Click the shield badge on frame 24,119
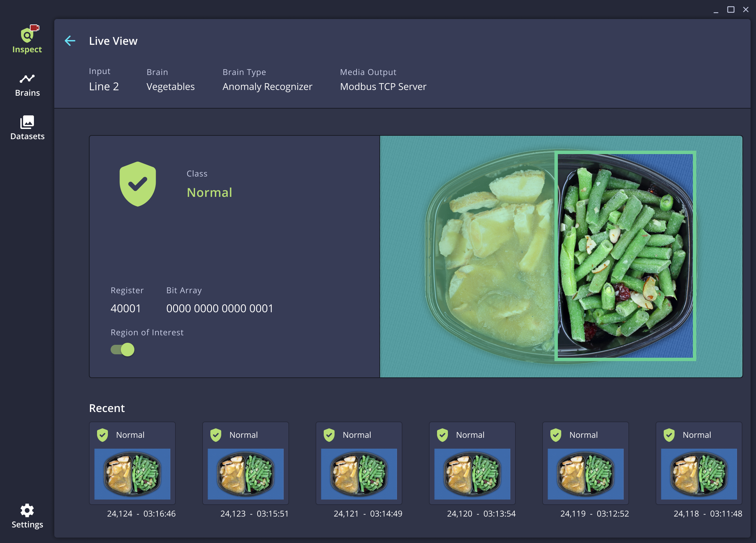 555,435
